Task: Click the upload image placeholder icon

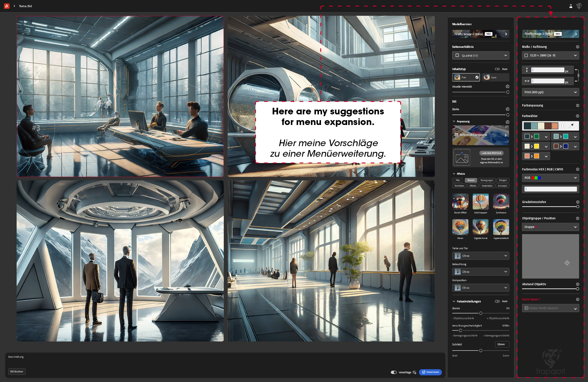Action: click(462, 157)
